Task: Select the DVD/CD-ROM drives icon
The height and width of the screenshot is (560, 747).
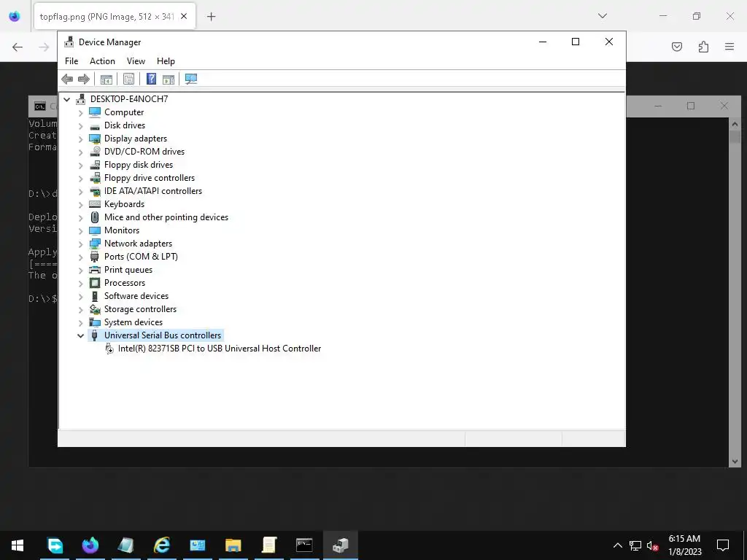Action: 95,152
